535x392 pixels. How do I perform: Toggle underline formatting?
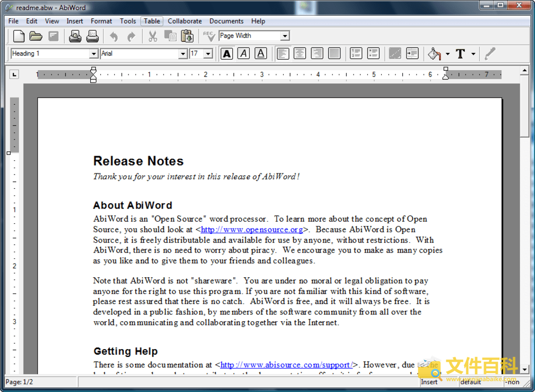tap(261, 53)
